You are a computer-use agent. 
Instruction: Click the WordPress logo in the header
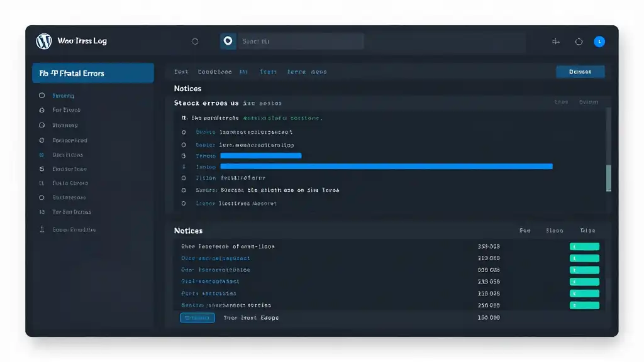44,41
